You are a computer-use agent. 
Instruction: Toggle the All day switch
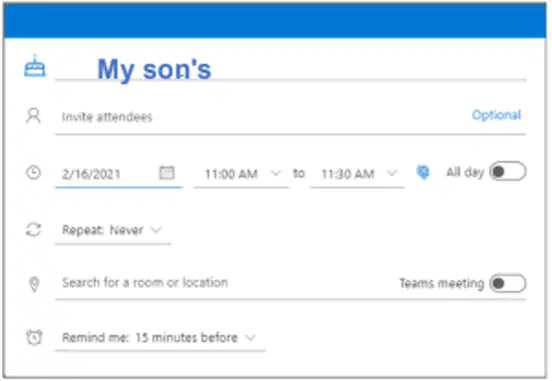(x=508, y=171)
